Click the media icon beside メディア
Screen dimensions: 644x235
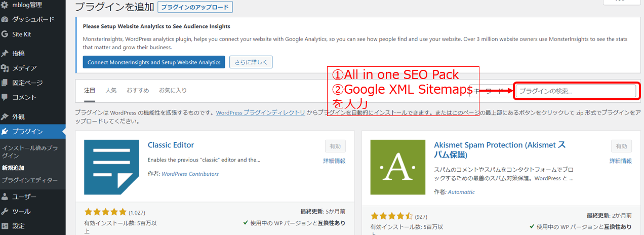(x=5, y=68)
